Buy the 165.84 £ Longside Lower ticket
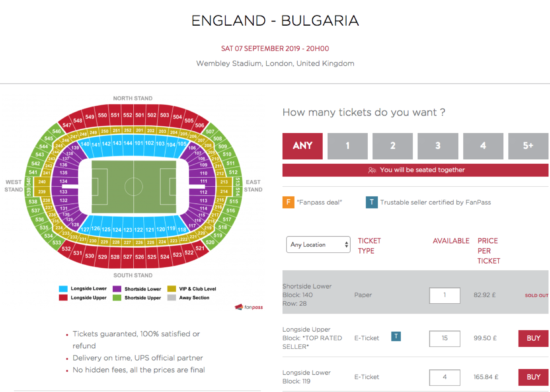 click(x=533, y=377)
